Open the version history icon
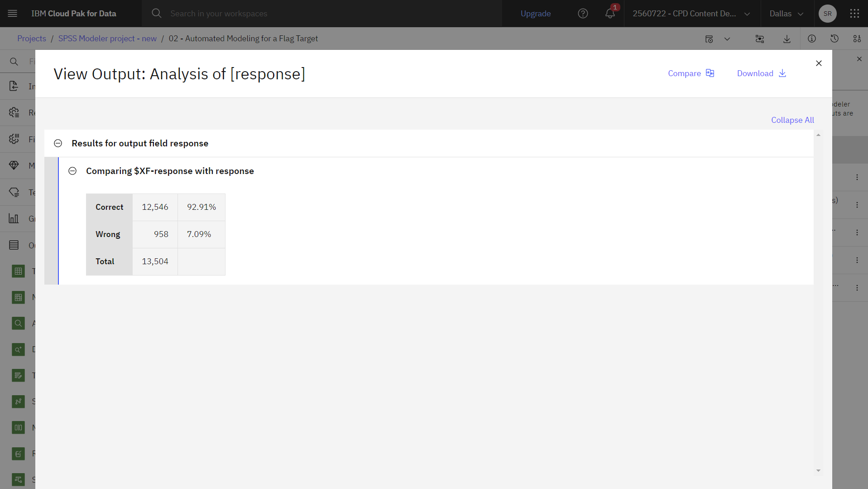This screenshot has width=868, height=489. click(834, 39)
